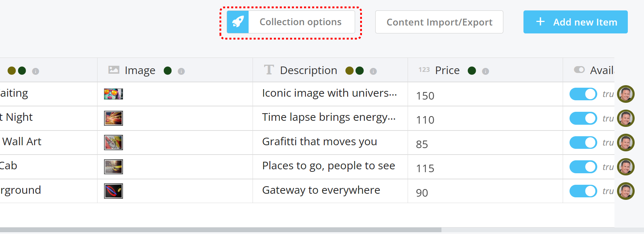
Task: Click the 123 number icon beside Price
Action: (424, 70)
